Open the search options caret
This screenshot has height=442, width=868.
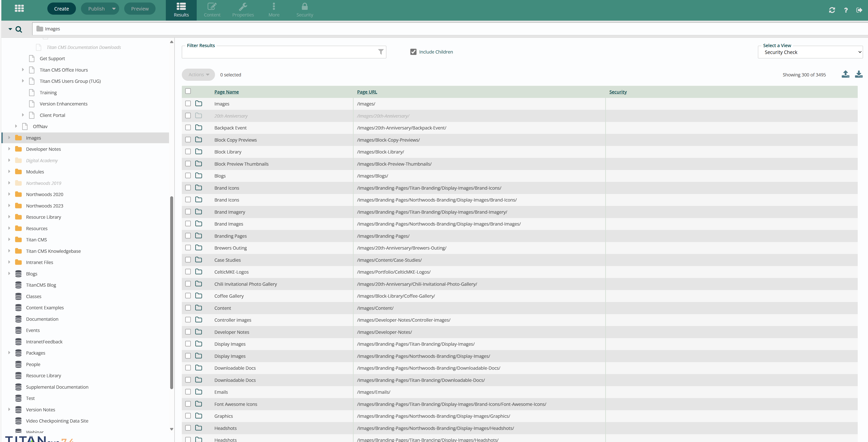pos(11,29)
